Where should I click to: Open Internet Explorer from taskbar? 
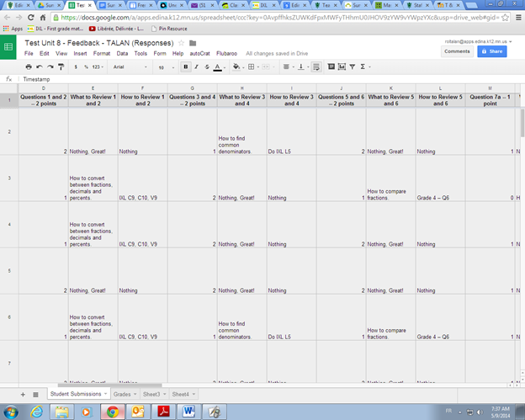tap(36, 412)
